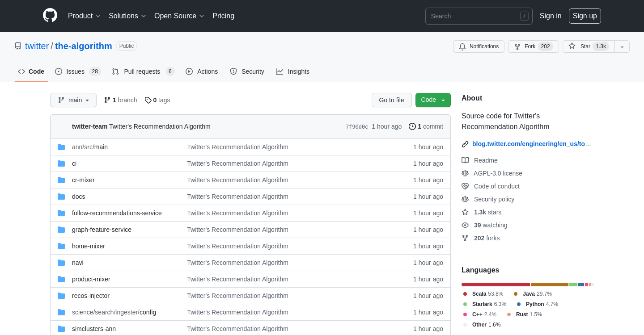Open the Pull requests tab
The image size is (644, 335).
tap(143, 71)
